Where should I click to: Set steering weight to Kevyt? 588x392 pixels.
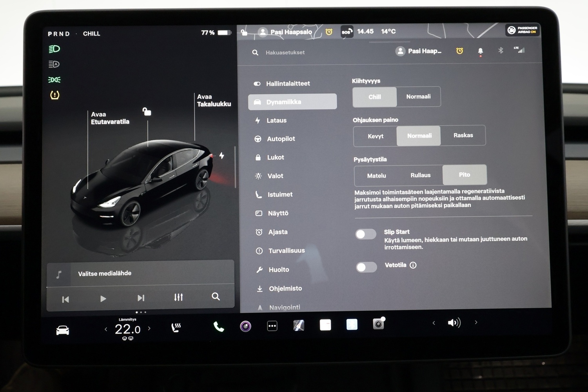(376, 136)
